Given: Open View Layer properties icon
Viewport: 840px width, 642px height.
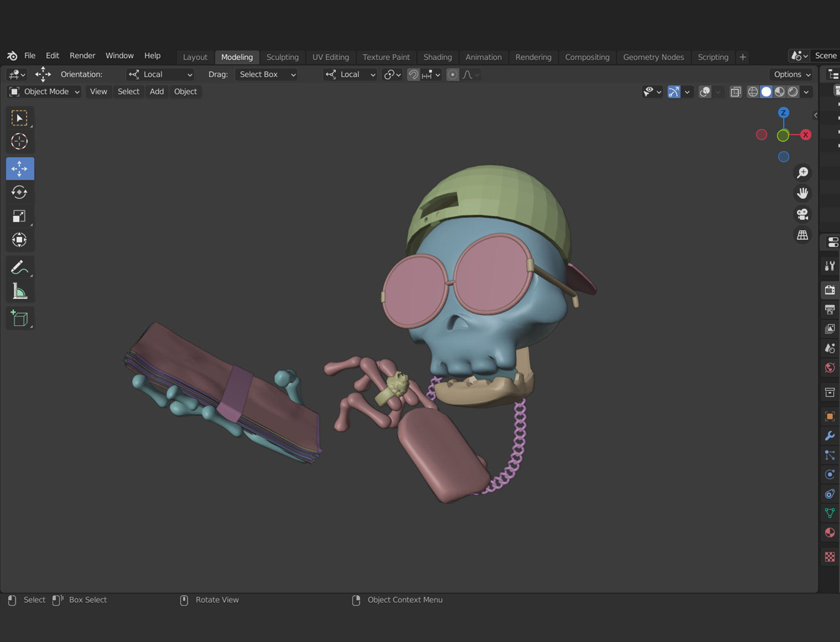Looking at the screenshot, I should tap(830, 329).
